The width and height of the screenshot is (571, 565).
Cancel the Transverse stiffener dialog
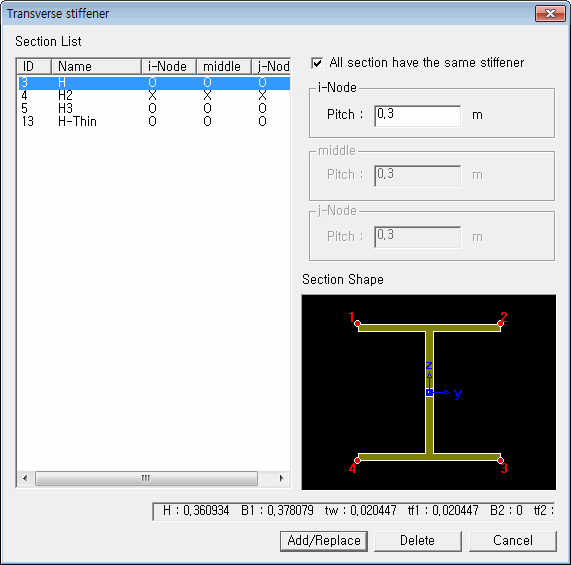(513, 541)
